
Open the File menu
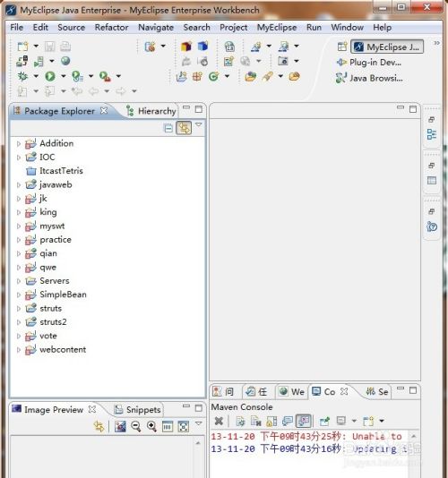16,28
